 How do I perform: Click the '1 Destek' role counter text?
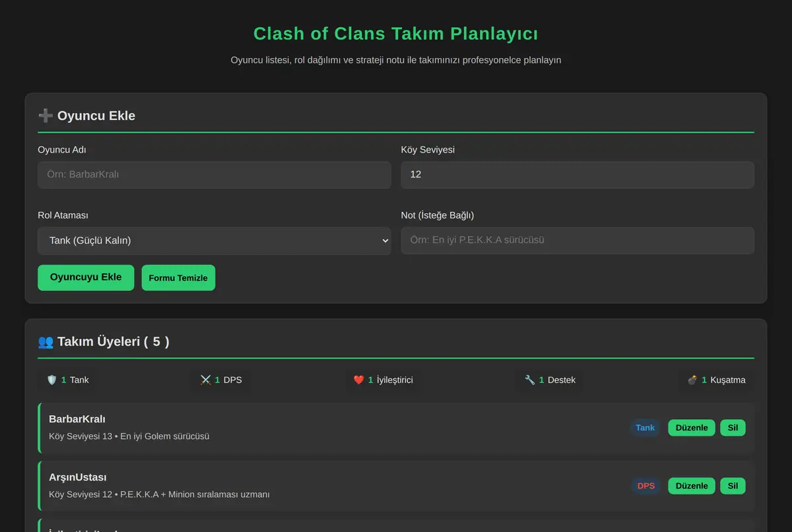coord(557,380)
